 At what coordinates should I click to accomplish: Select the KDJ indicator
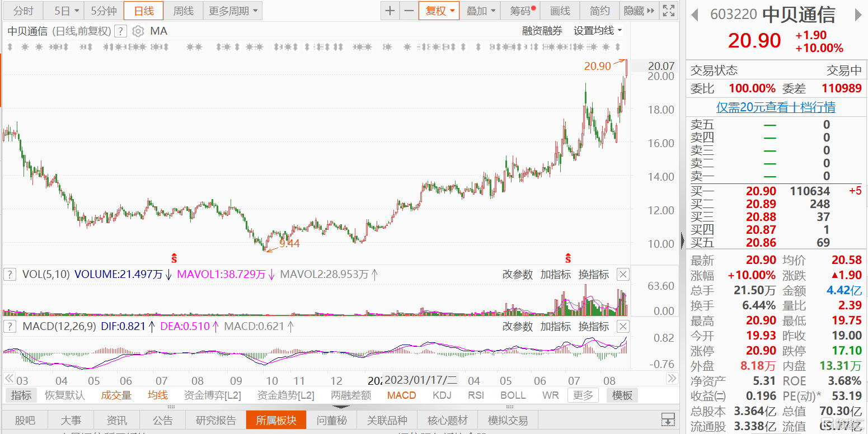(x=442, y=395)
